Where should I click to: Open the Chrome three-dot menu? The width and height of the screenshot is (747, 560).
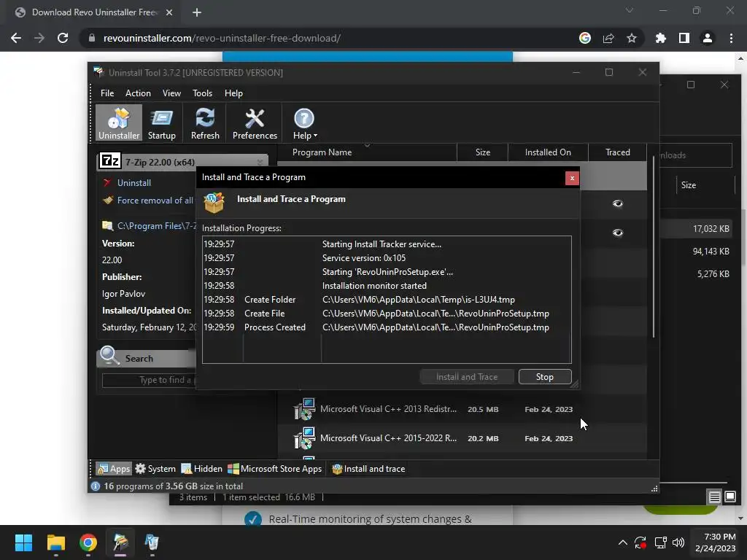[x=731, y=38]
